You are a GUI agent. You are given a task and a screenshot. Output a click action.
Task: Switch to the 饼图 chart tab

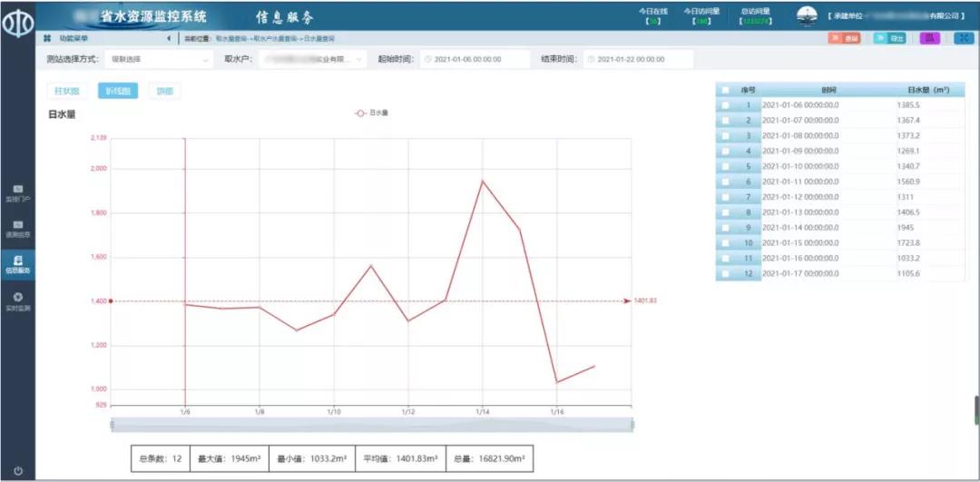[x=164, y=91]
